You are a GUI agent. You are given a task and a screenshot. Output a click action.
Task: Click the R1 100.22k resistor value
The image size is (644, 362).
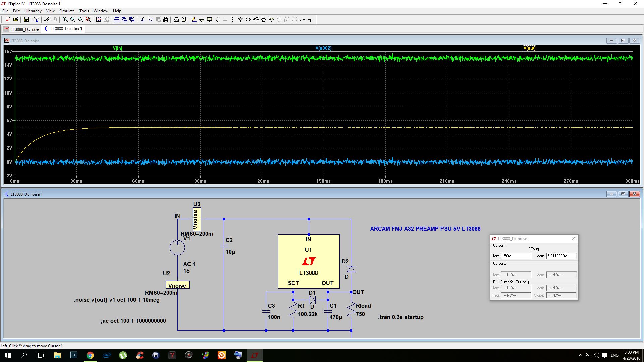point(308,314)
